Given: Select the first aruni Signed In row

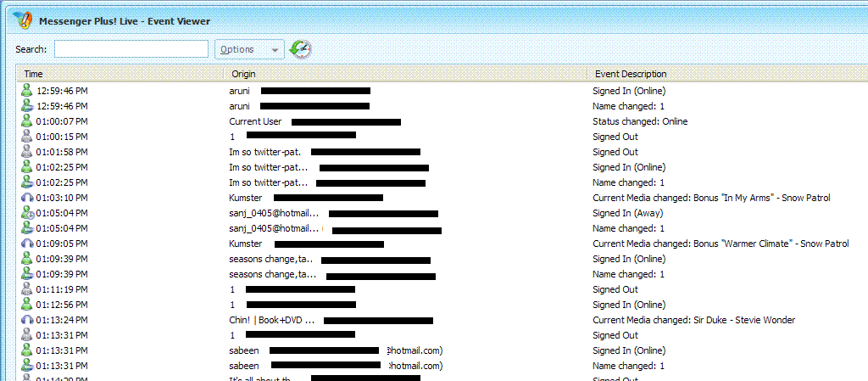Looking at the screenshot, I should point(628,91).
